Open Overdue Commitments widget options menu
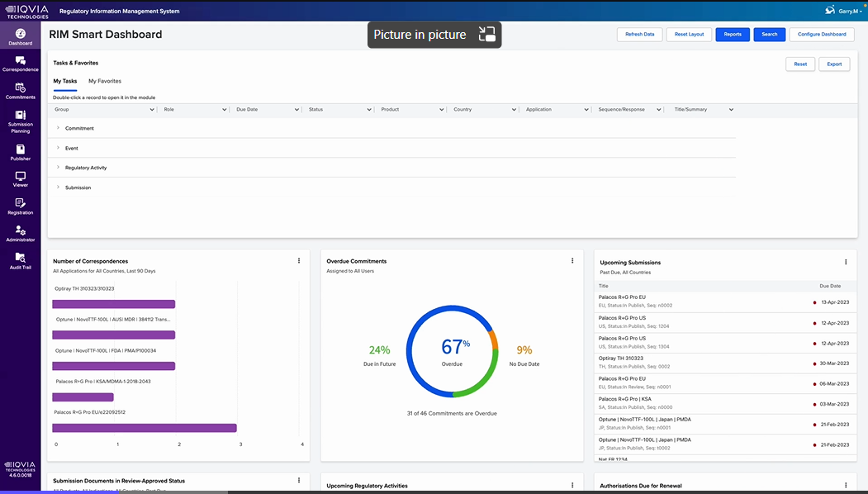 pos(572,261)
